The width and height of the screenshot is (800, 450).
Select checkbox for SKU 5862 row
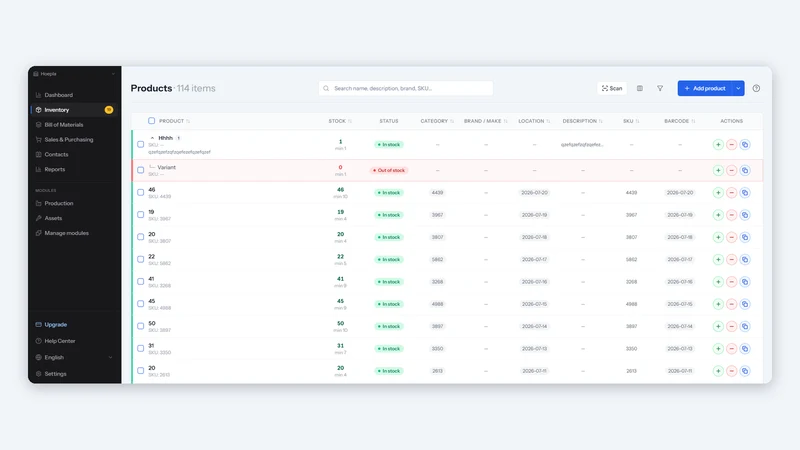tap(140, 259)
